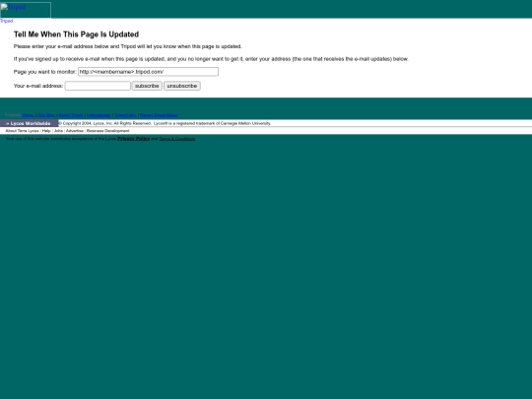Open the About Tripod footer link
This screenshot has width=532, height=399.
(71, 115)
